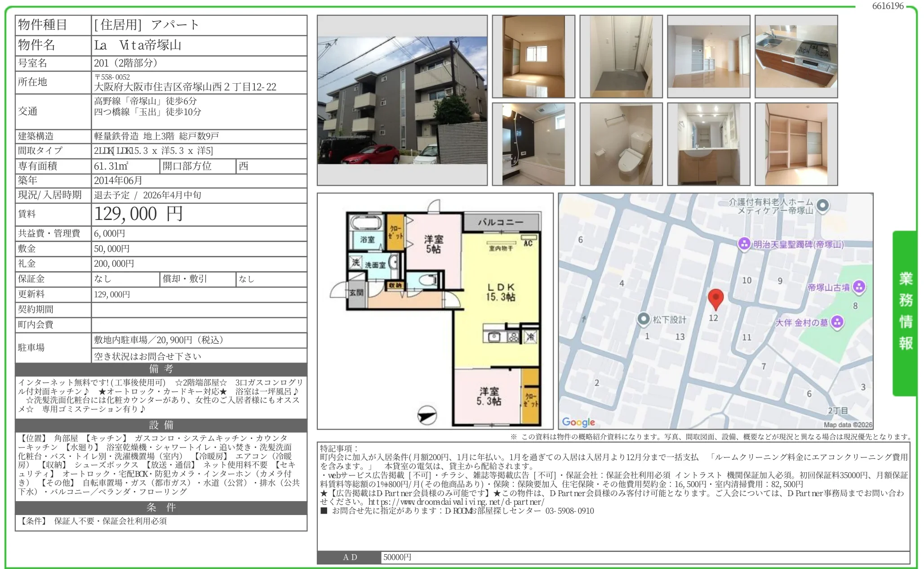This screenshot has height=569, width=924.
Task: Click the AD 50000円 field
Action: pyautogui.click(x=397, y=557)
